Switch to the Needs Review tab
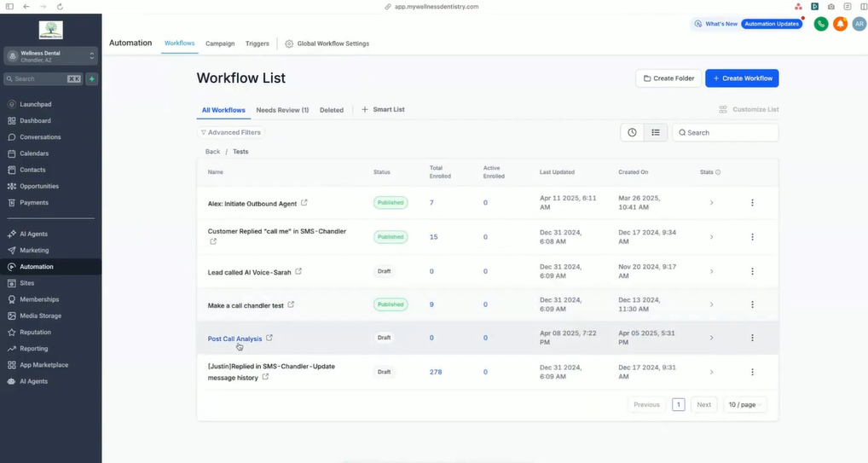868x463 pixels. pos(282,110)
